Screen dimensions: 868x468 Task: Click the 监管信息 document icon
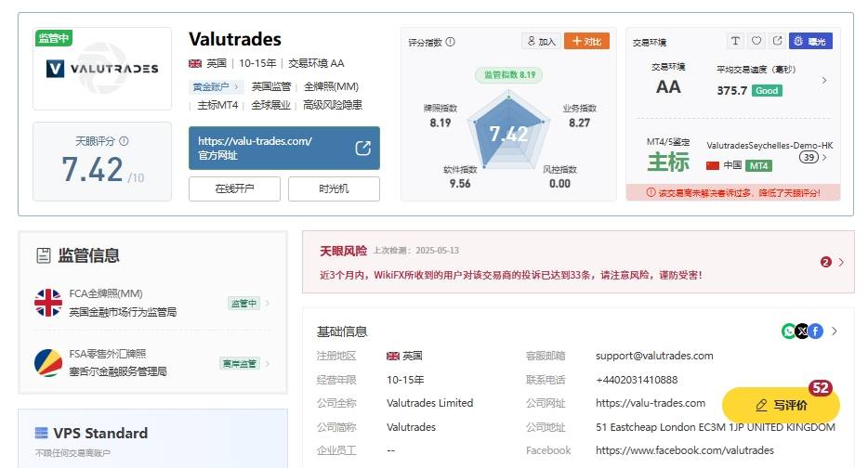pos(43,255)
